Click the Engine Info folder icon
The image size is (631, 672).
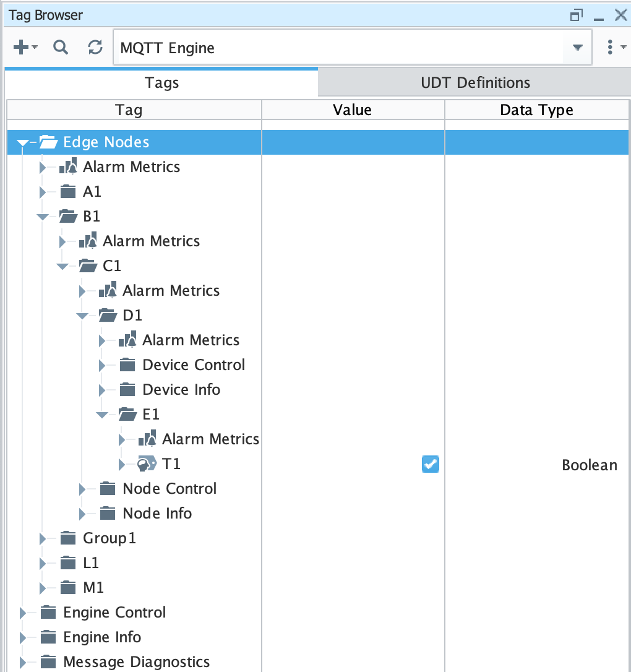click(48, 637)
